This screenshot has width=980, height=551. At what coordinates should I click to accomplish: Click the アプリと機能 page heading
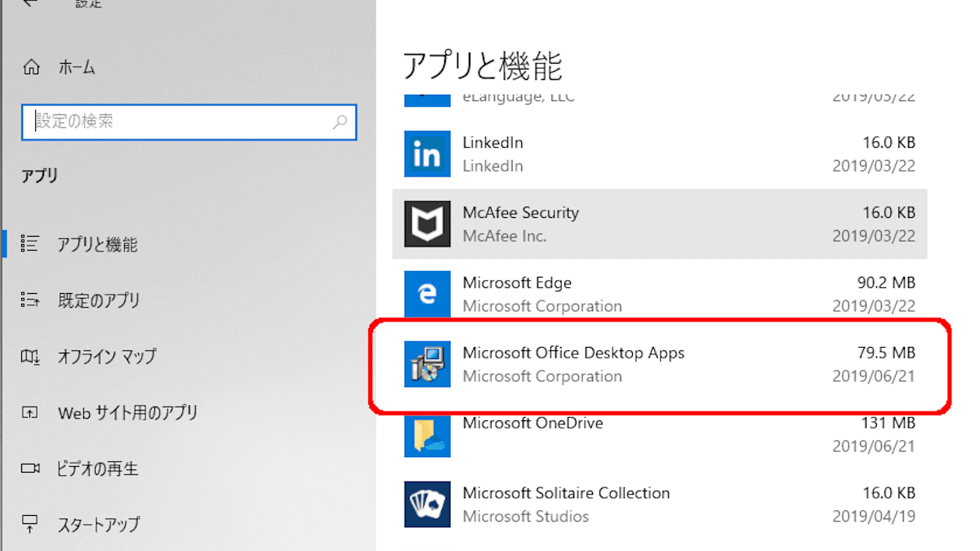[x=483, y=65]
